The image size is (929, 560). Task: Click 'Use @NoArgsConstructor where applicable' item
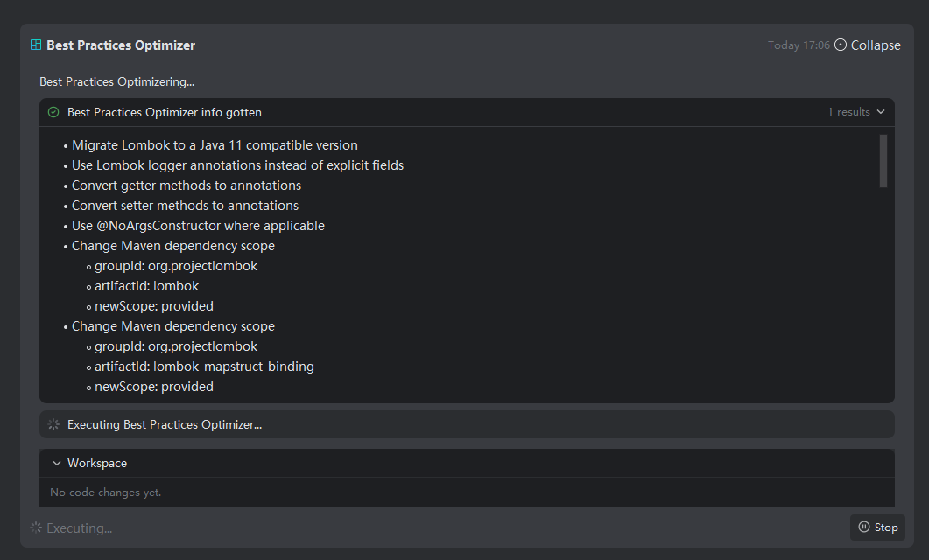[x=198, y=226]
